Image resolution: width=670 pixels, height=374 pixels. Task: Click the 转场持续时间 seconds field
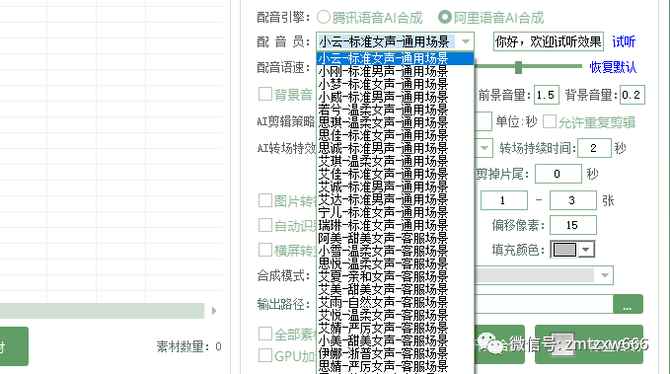point(594,148)
